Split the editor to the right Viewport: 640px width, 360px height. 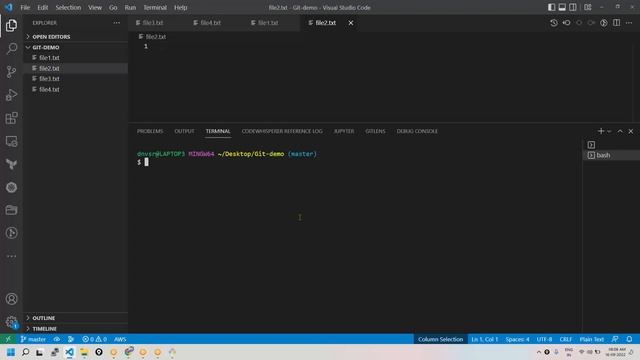(x=616, y=23)
